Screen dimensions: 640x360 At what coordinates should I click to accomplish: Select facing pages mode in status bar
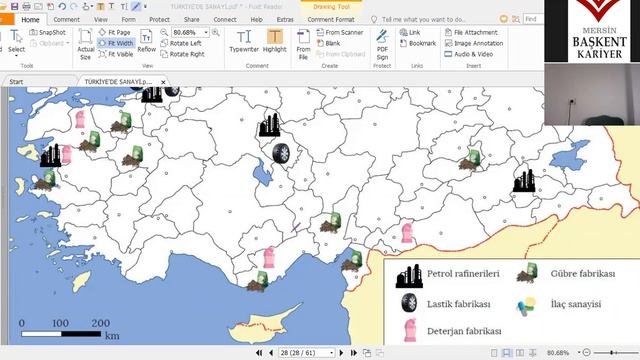click(520, 353)
